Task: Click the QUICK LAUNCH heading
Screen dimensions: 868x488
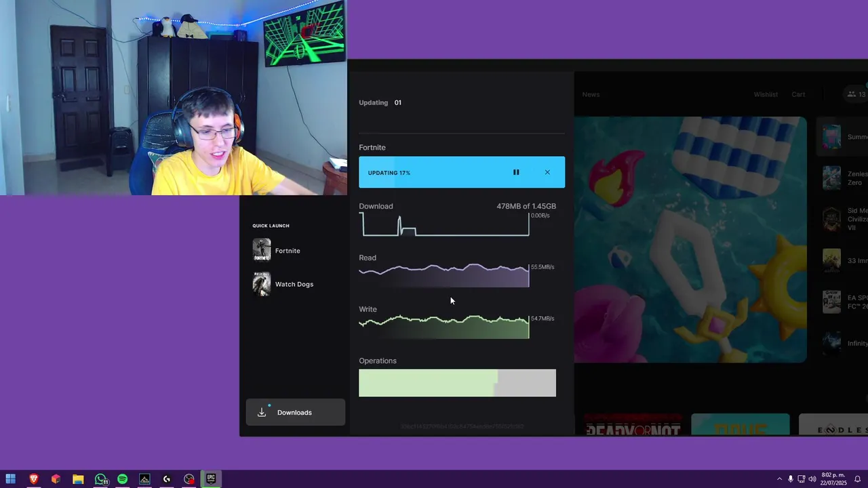Action: coord(271,226)
